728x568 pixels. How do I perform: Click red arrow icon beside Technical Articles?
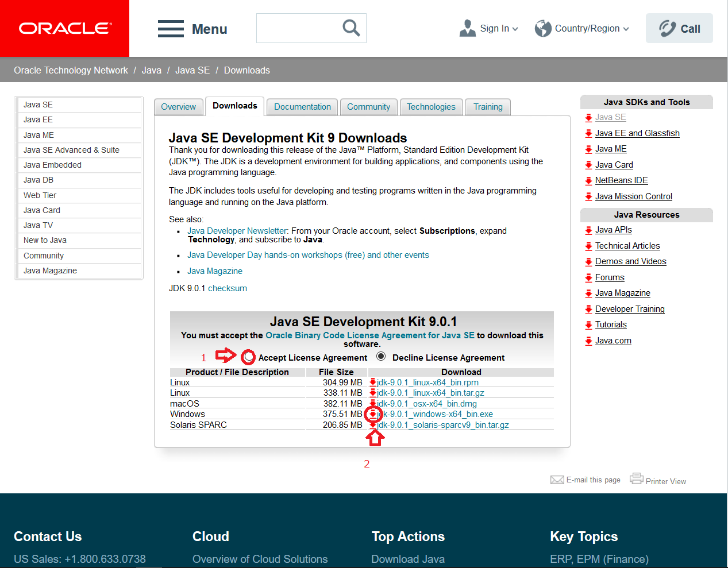(588, 246)
